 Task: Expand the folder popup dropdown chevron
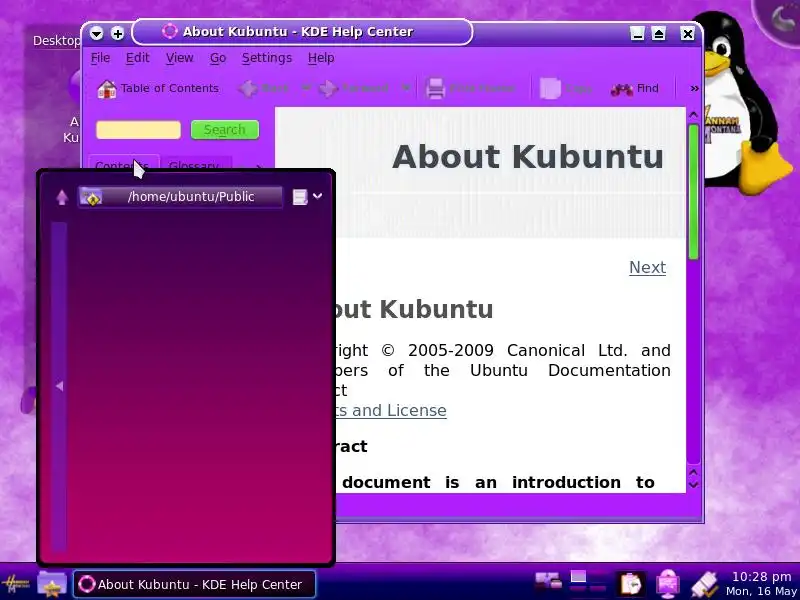(x=317, y=195)
